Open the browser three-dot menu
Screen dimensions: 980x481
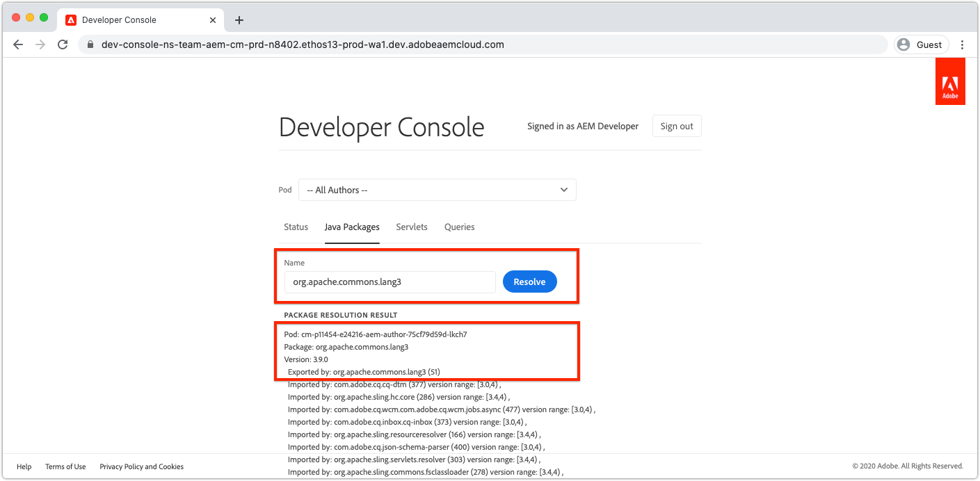tap(963, 44)
